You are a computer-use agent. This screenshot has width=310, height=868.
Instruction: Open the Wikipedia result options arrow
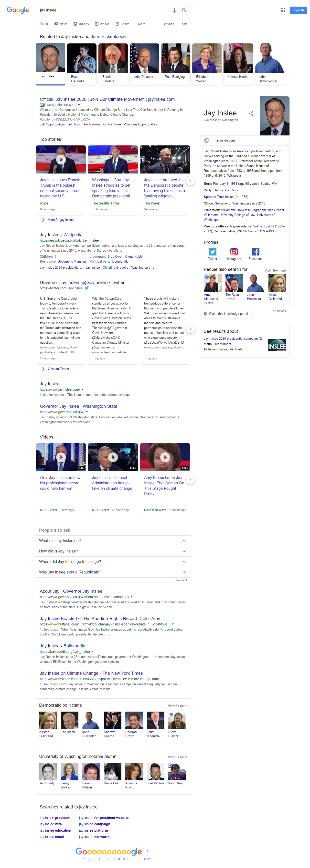tap(101, 241)
